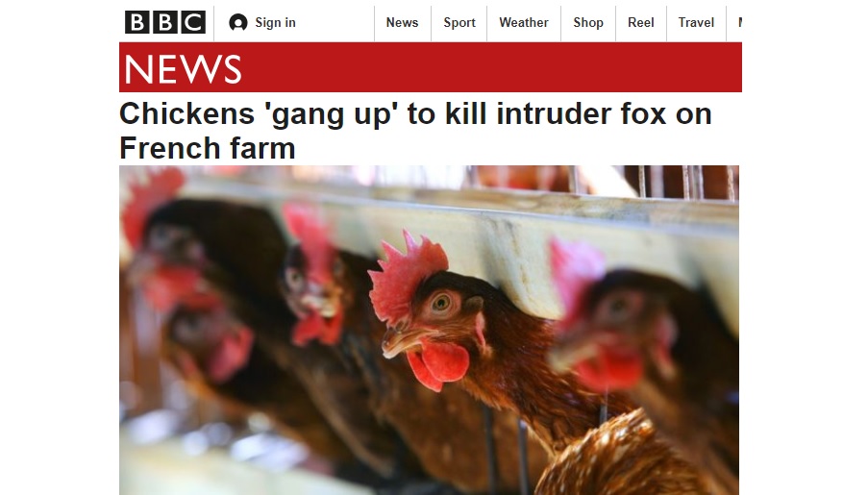Visit the Shop navigation link
The height and width of the screenshot is (495, 868).
(588, 23)
